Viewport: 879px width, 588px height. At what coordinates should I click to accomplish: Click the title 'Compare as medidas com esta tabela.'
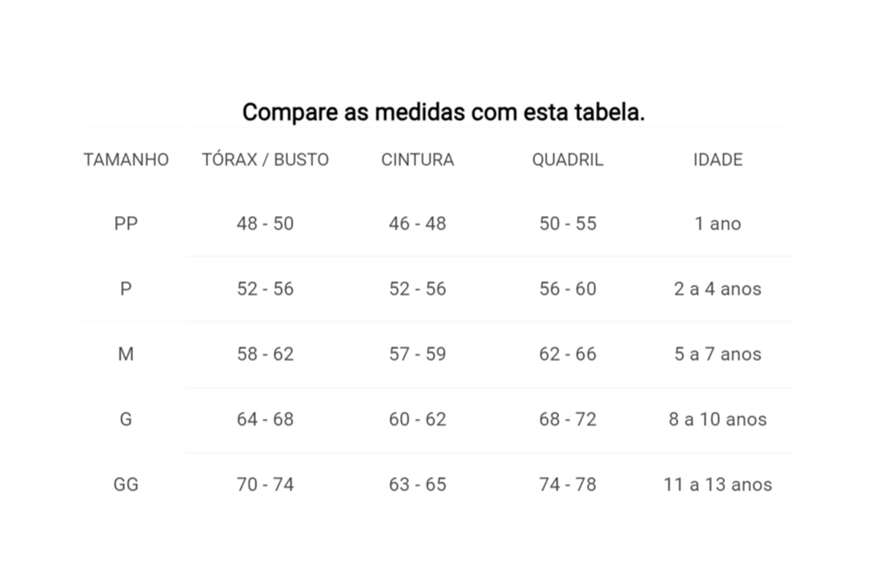(x=444, y=113)
